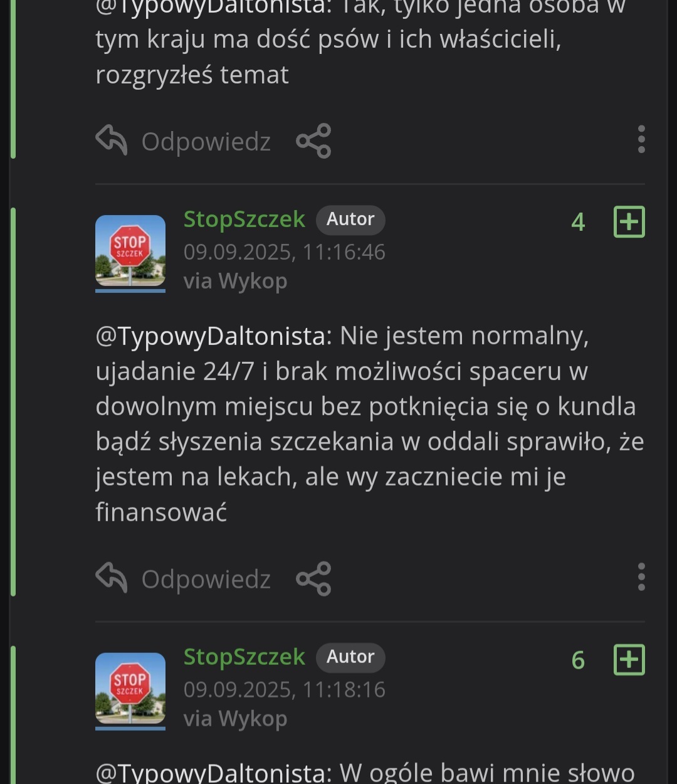Open StopSzczek avatar on the 11:16:46 comment
Image resolution: width=677 pixels, height=784 pixels.
pos(130,251)
